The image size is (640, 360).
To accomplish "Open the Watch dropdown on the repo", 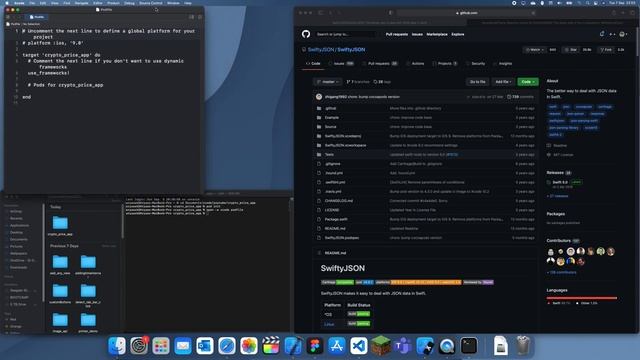I will coord(535,49).
